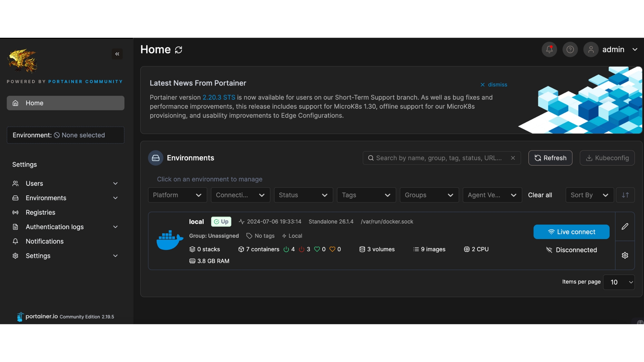644x362 pixels.
Task: Open Registries in the sidebar
Action: click(40, 213)
